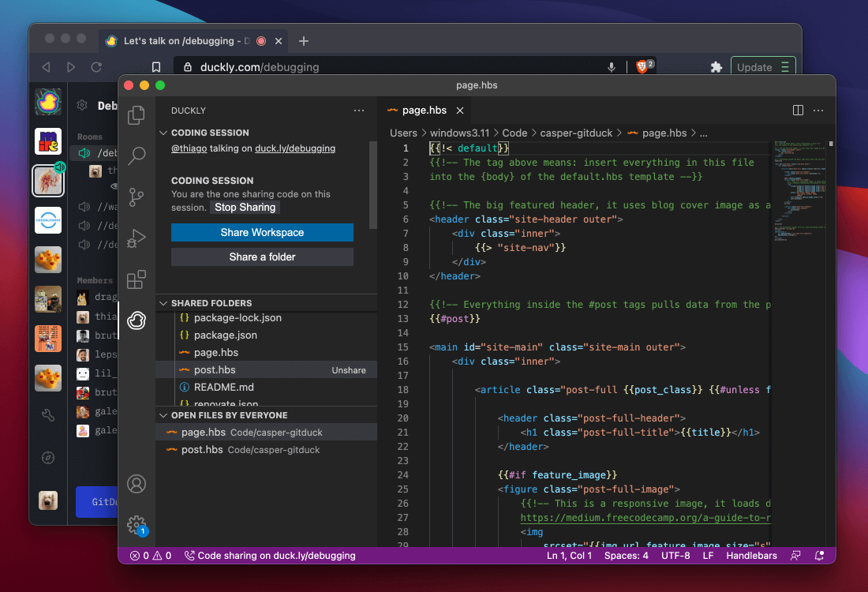The image size is (868, 592).
Task: Click LF end of line selector
Action: coord(708,556)
